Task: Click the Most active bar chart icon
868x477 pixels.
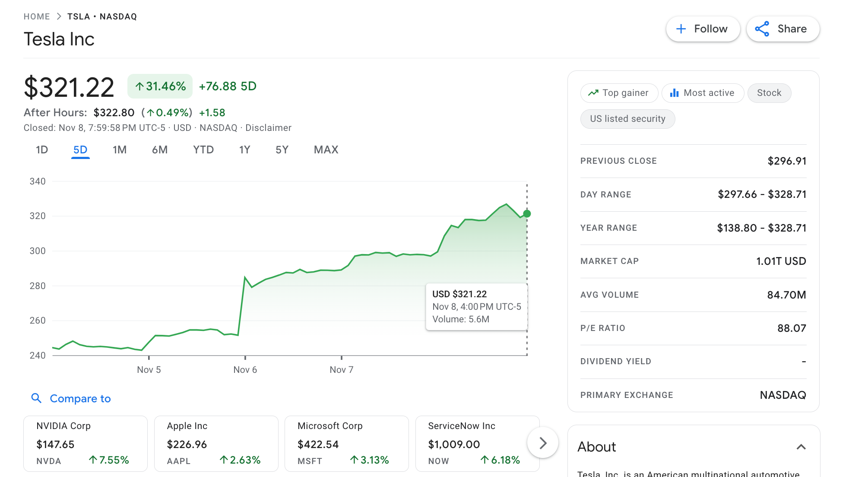Action: [x=674, y=93]
